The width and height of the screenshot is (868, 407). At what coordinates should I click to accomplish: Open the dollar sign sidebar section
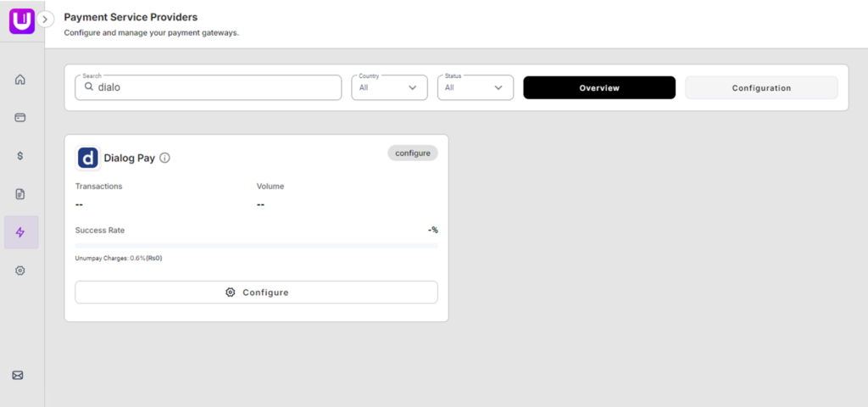[x=20, y=156]
